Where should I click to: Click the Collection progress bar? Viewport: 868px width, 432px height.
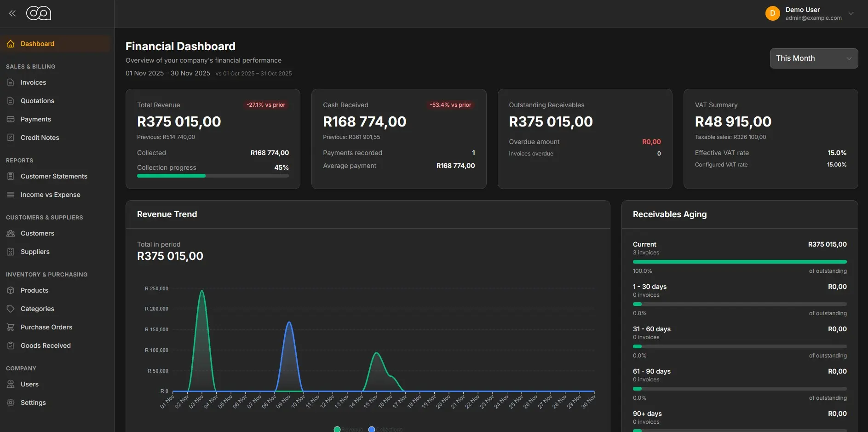tap(213, 176)
